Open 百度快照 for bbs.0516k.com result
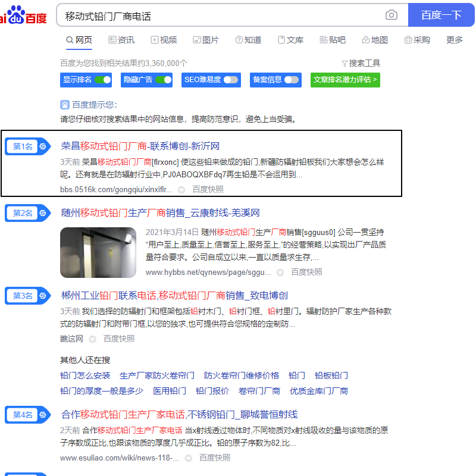The height and width of the screenshot is (476, 476). point(208,189)
